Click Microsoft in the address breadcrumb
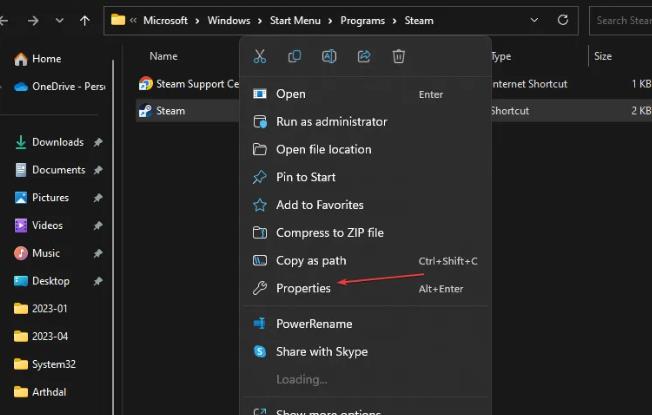This screenshot has height=415, width=652. pyautogui.click(x=165, y=20)
